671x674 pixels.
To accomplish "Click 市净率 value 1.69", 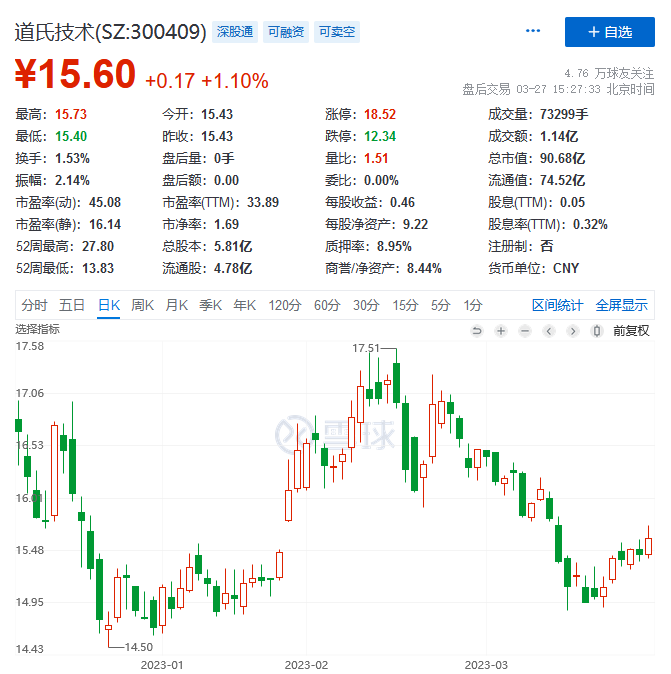I will click(x=227, y=224).
